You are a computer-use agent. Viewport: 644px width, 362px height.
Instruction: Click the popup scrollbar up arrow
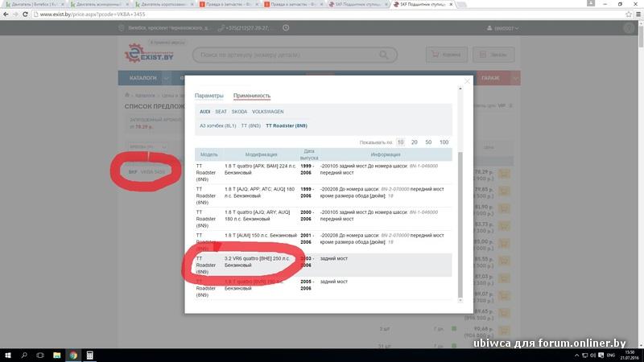click(x=460, y=88)
